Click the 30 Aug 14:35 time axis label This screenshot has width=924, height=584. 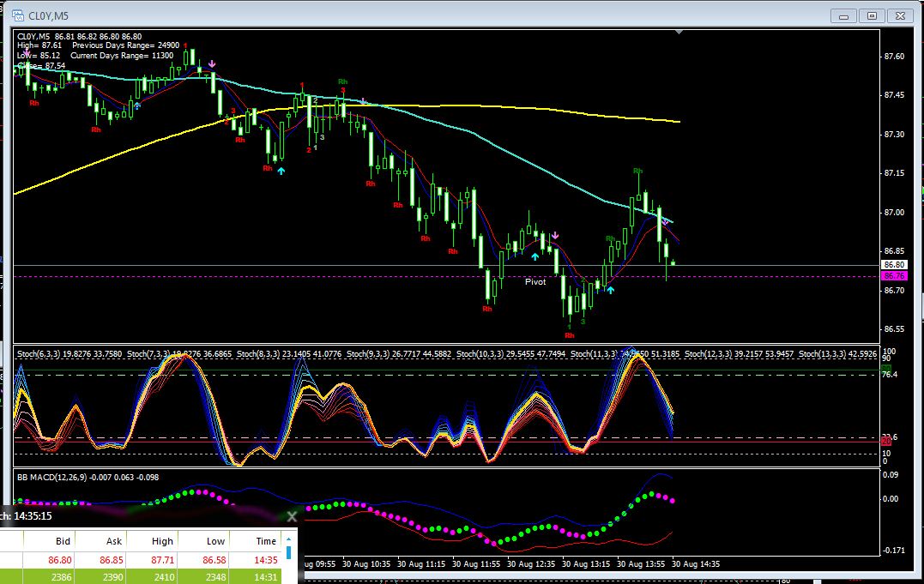(x=696, y=564)
